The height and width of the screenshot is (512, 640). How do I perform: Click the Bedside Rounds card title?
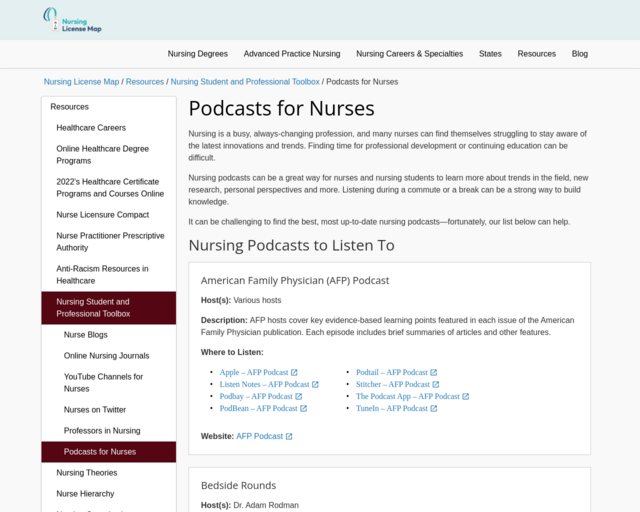pos(238,485)
